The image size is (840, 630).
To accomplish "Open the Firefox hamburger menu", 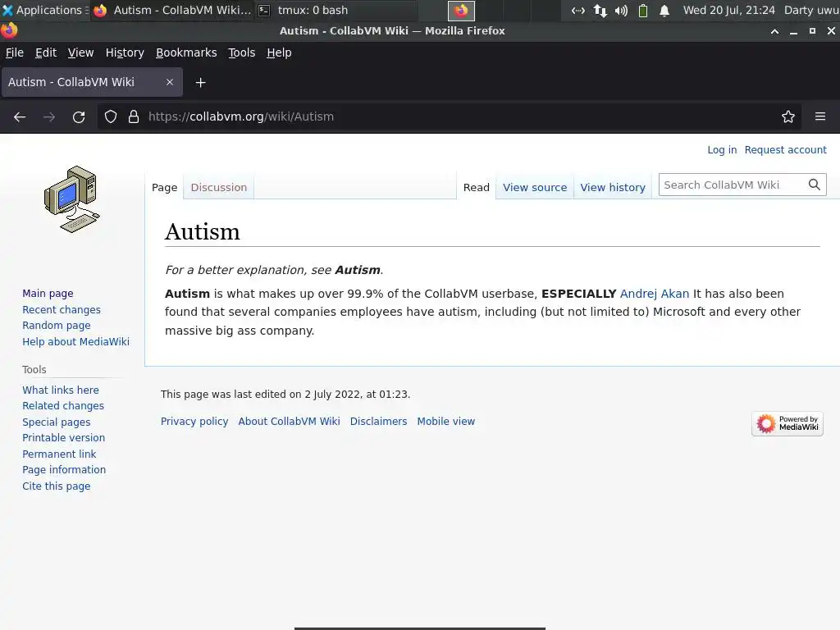I will pyautogui.click(x=820, y=116).
